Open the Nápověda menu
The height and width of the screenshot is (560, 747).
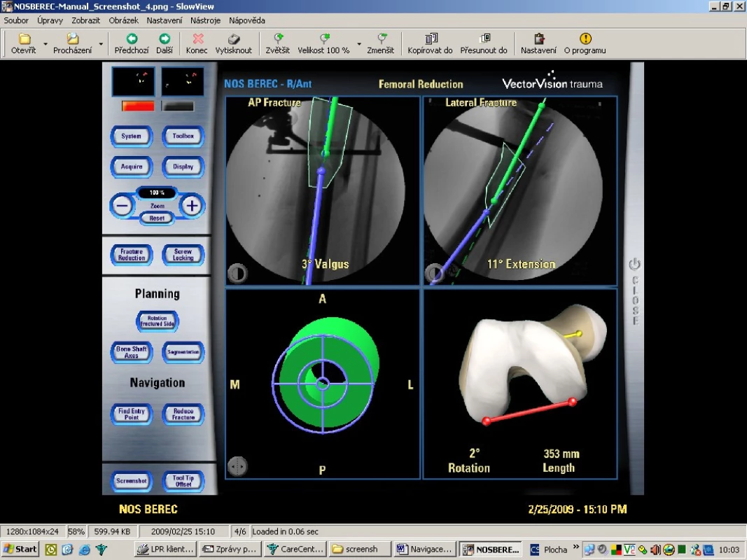click(246, 20)
